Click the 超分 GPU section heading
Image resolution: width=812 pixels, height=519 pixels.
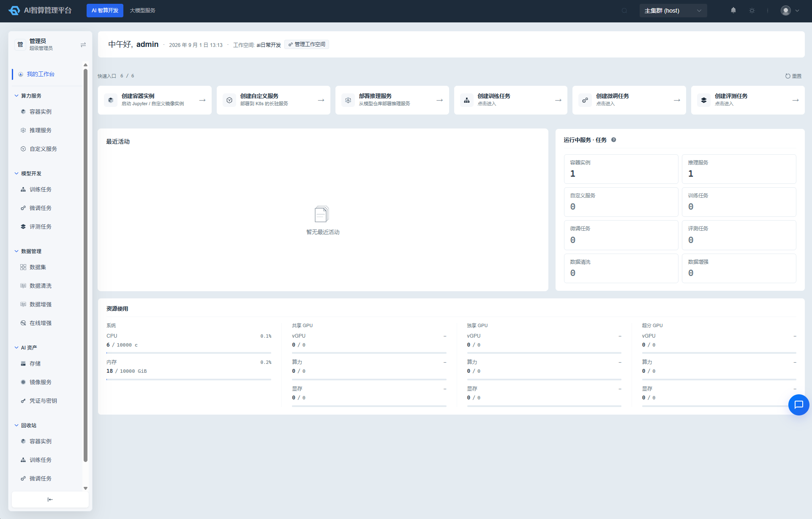(x=652, y=325)
